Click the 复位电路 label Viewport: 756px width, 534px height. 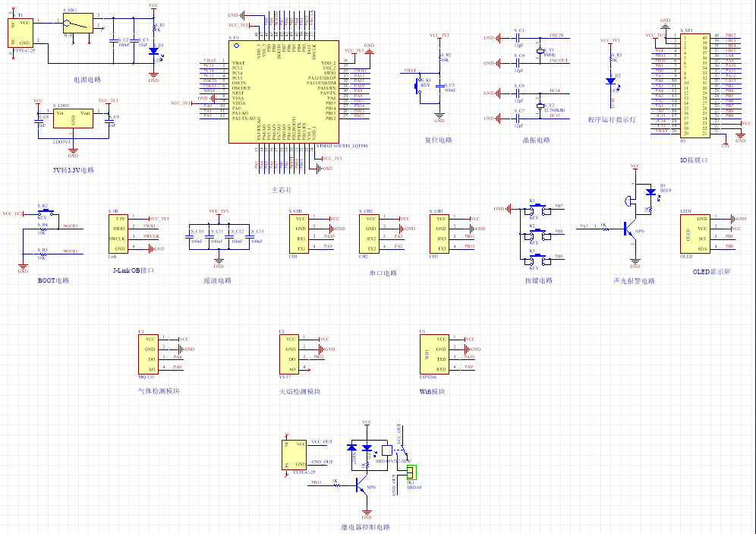pyautogui.click(x=438, y=140)
